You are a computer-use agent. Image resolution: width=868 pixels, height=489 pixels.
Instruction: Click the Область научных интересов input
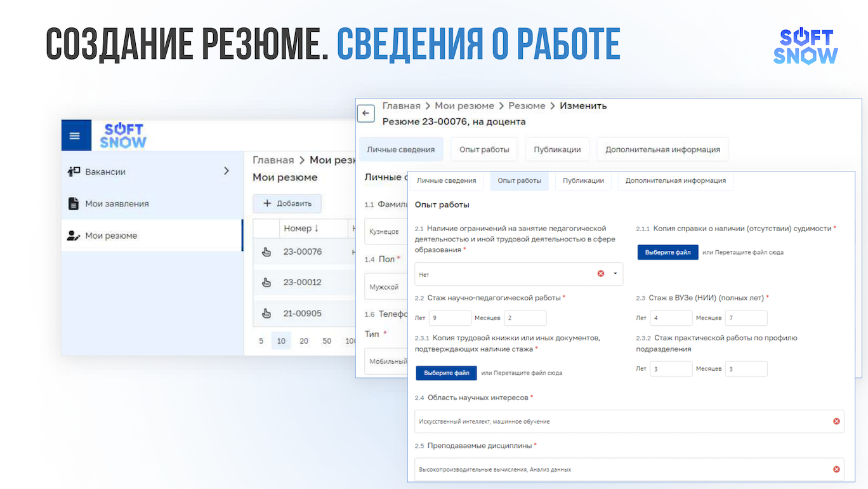(x=629, y=422)
